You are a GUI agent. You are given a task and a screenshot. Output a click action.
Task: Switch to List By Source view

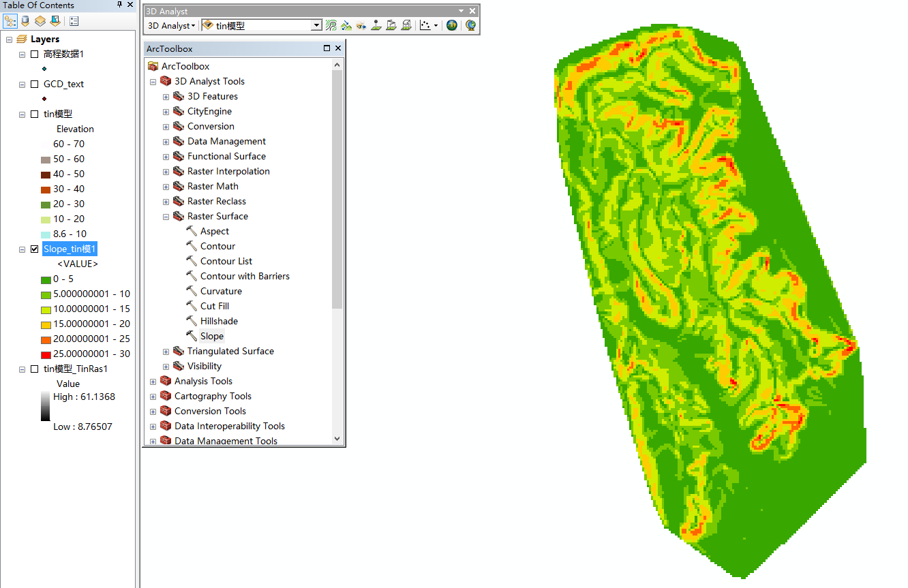click(25, 20)
